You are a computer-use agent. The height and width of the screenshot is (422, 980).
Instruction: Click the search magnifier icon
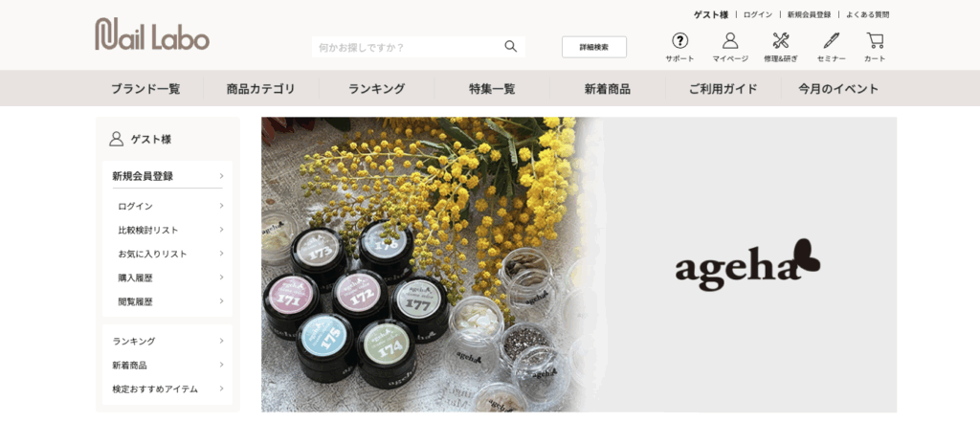[511, 46]
